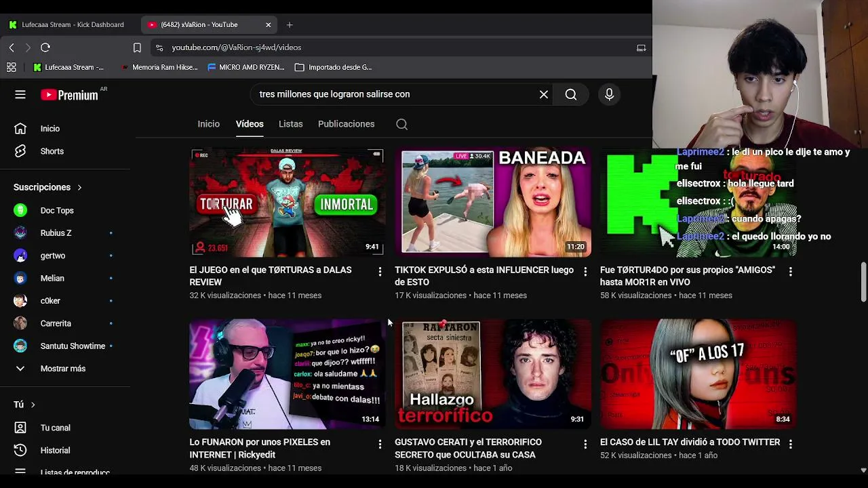Open Lufecaaa Stream bookmark
The width and height of the screenshot is (868, 488).
click(68, 67)
